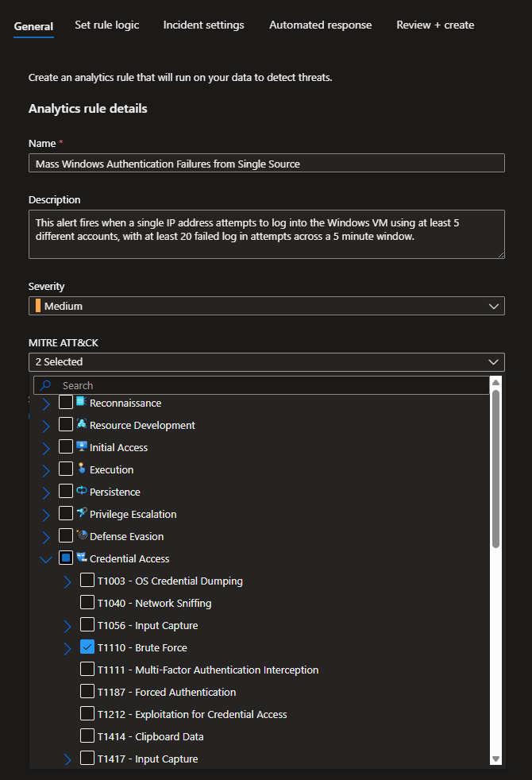The image size is (532, 780).
Task: Click the Credential Access tactic icon
Action: coord(81,558)
